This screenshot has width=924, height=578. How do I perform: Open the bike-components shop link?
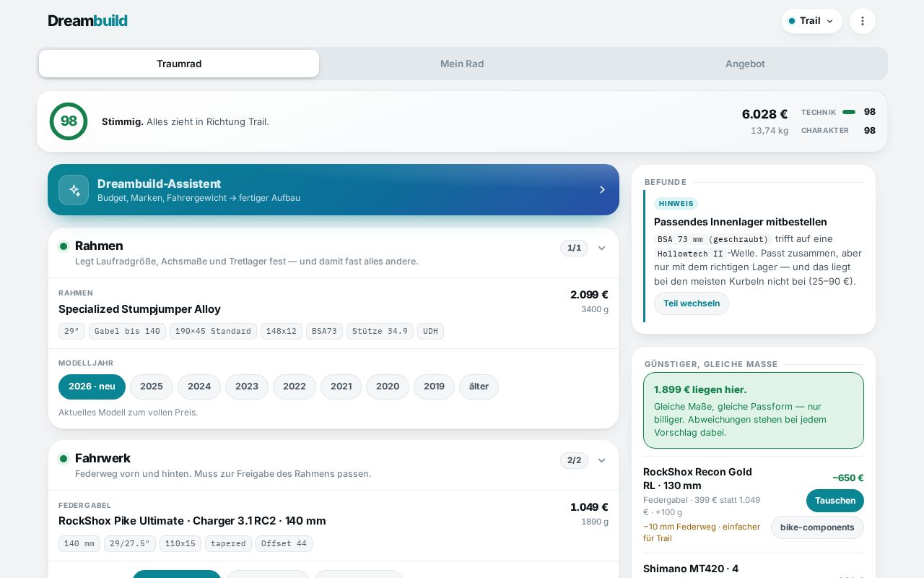click(817, 527)
